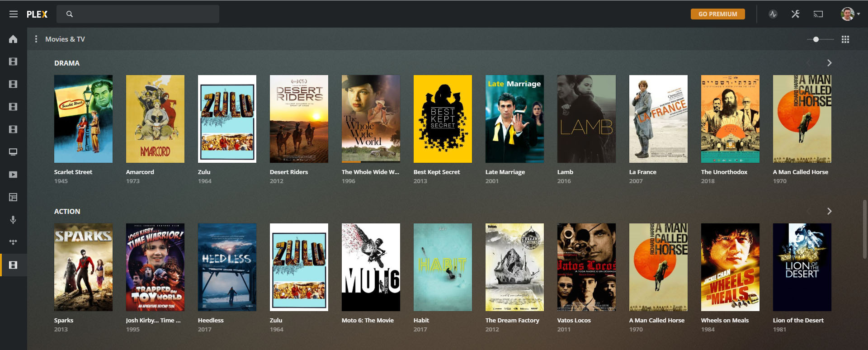Open the La France poster
Screen dimensions: 868x350
coord(658,119)
